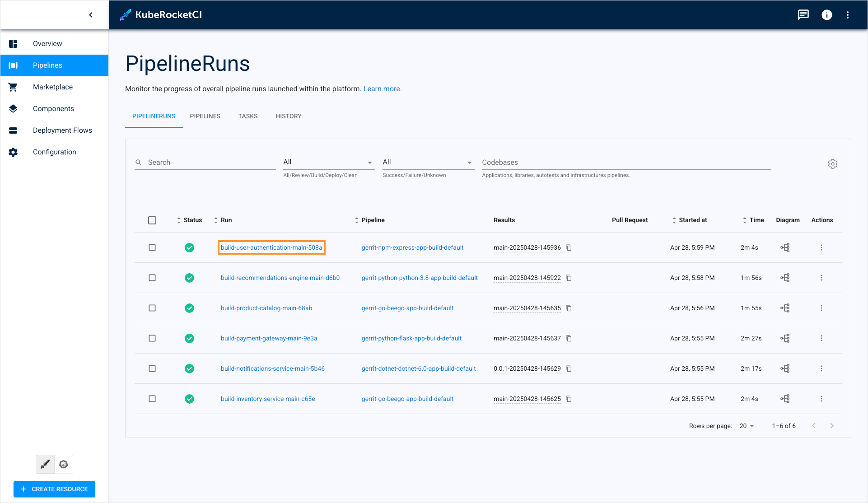
Task: Open the HISTORY tab
Action: point(288,116)
